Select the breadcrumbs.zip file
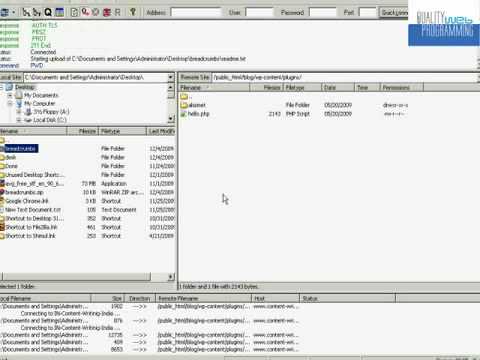Viewport: 480px width, 360px height. coord(24,192)
